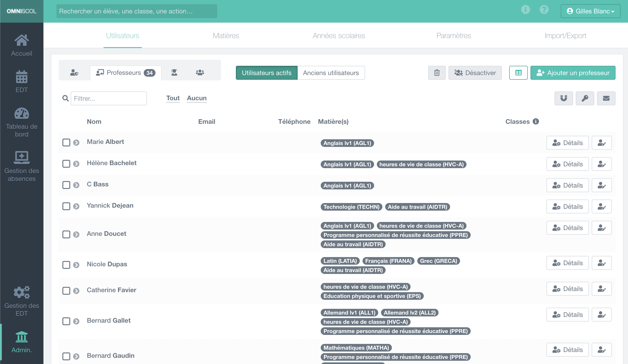Screen dimensions: 628x364
Task: Switch to table grid view icon
Action: point(518,73)
